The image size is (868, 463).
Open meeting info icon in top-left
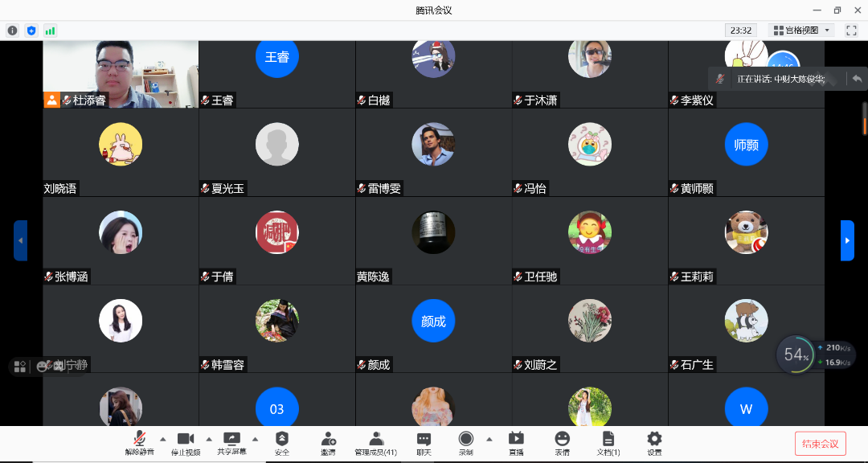[12, 31]
